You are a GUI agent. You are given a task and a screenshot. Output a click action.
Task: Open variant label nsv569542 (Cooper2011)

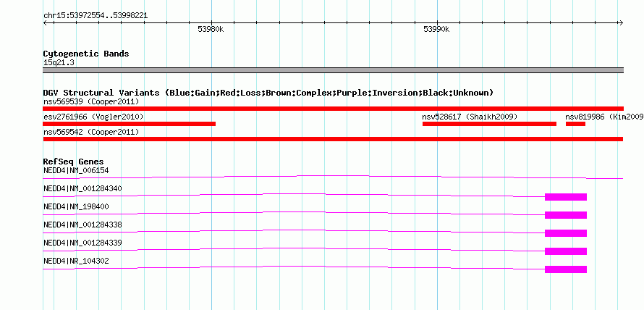pyautogui.click(x=91, y=133)
